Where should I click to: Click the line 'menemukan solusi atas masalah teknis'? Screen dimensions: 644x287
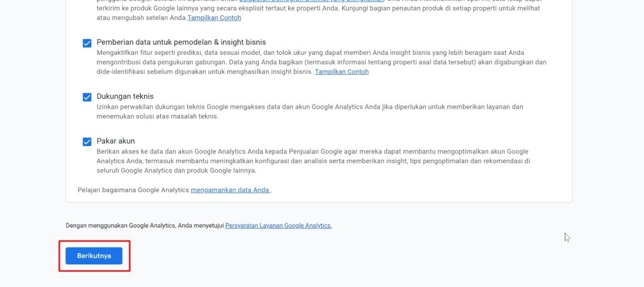pyautogui.click(x=157, y=116)
